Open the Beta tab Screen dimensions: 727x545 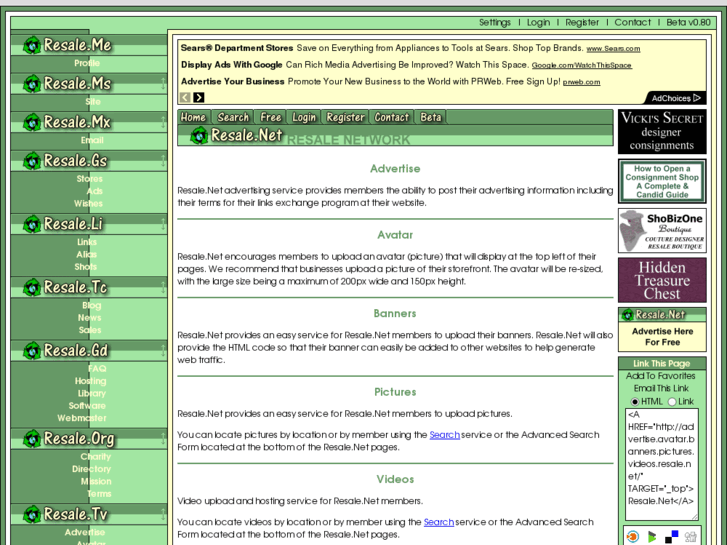tap(431, 117)
